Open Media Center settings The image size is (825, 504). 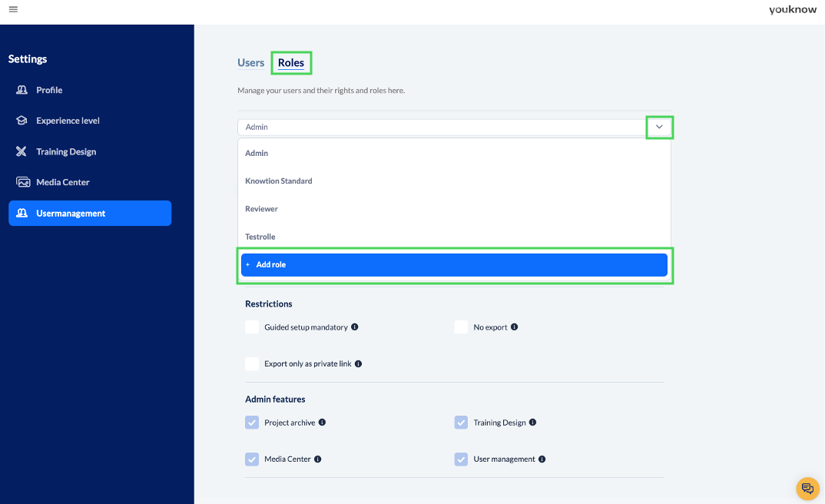click(90, 182)
